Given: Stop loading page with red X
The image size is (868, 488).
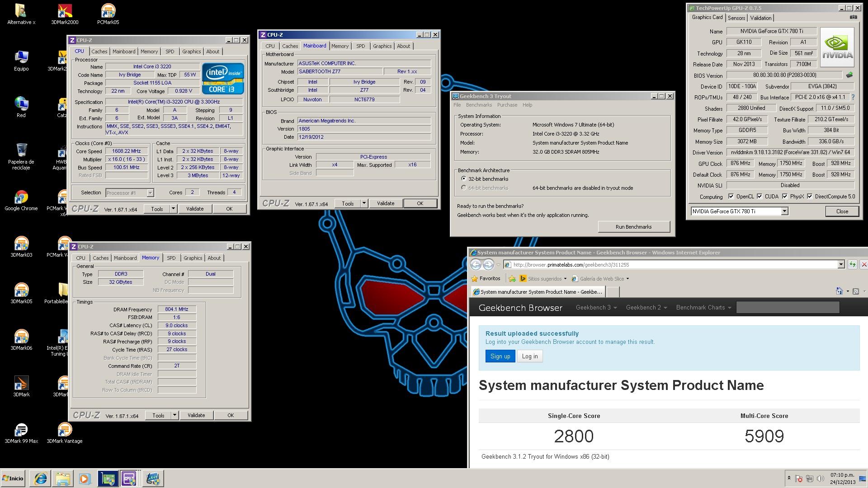Looking at the screenshot, I should pos(863,264).
